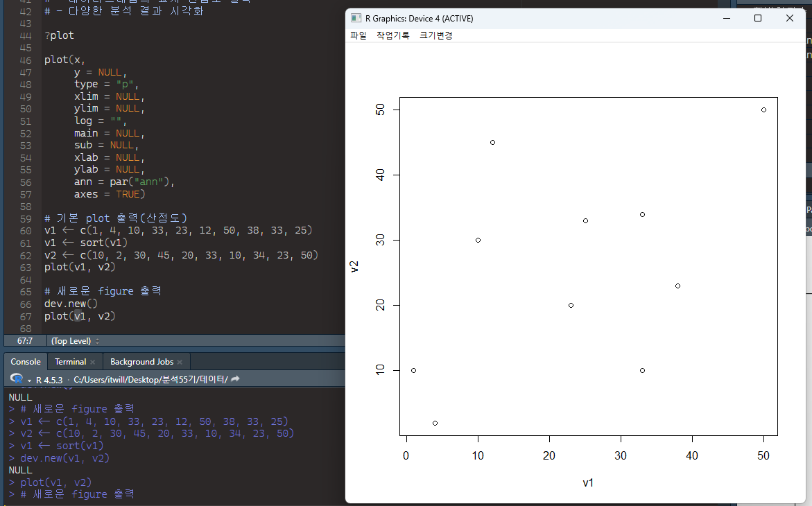
Task: Click the R Graphics window title icon
Action: [356, 18]
